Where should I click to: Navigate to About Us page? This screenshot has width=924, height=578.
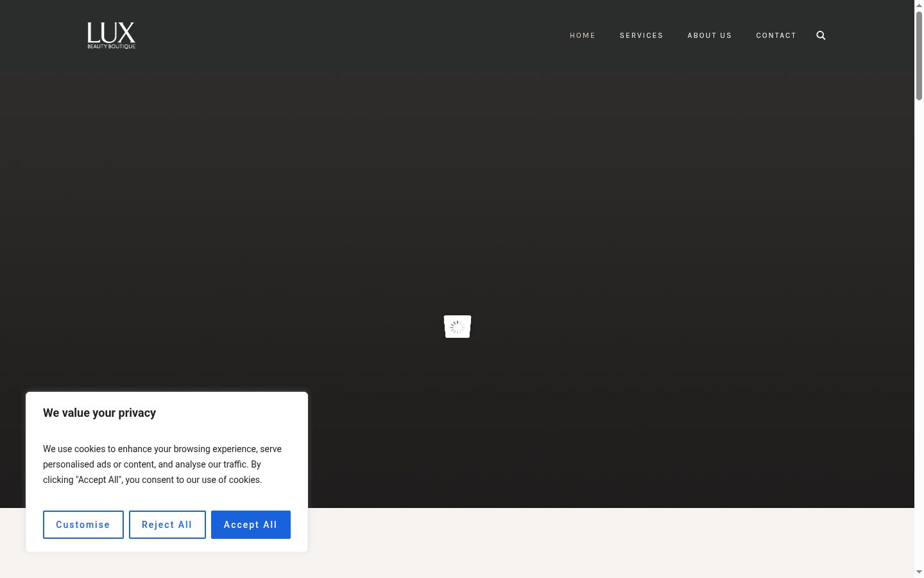pyautogui.click(x=710, y=35)
